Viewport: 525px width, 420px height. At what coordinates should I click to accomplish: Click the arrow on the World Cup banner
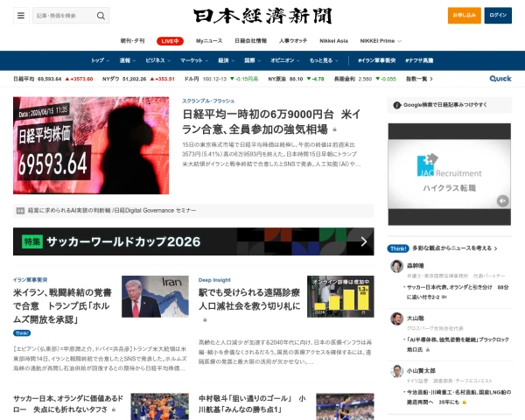pos(364,241)
